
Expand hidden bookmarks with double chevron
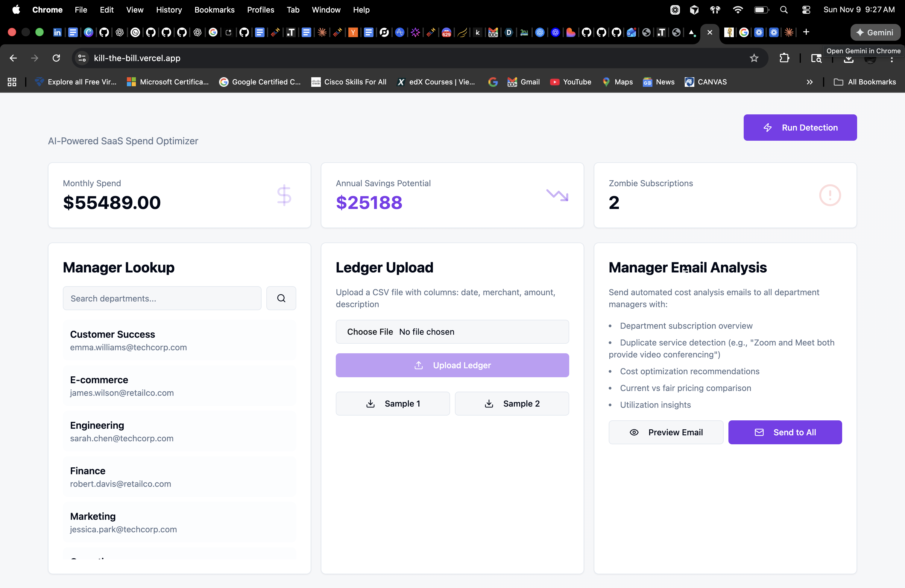tap(810, 82)
